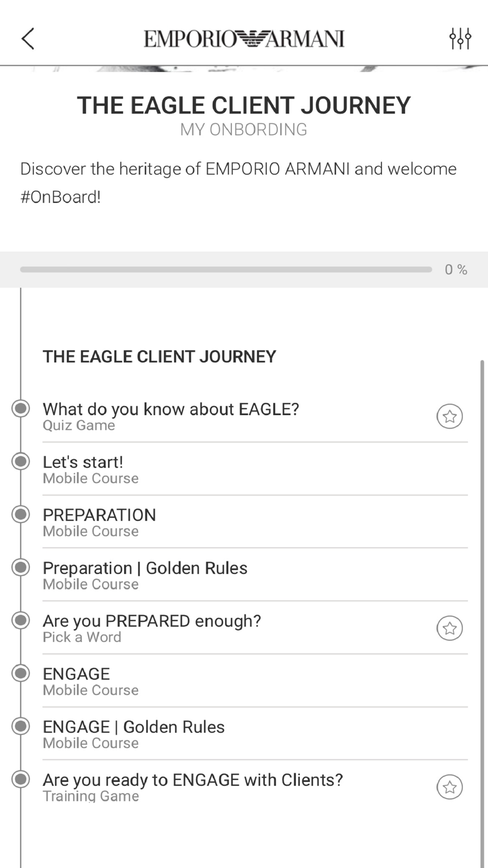Image resolution: width=488 pixels, height=868 pixels.
Task: Tap the back arrow icon
Action: tap(28, 39)
